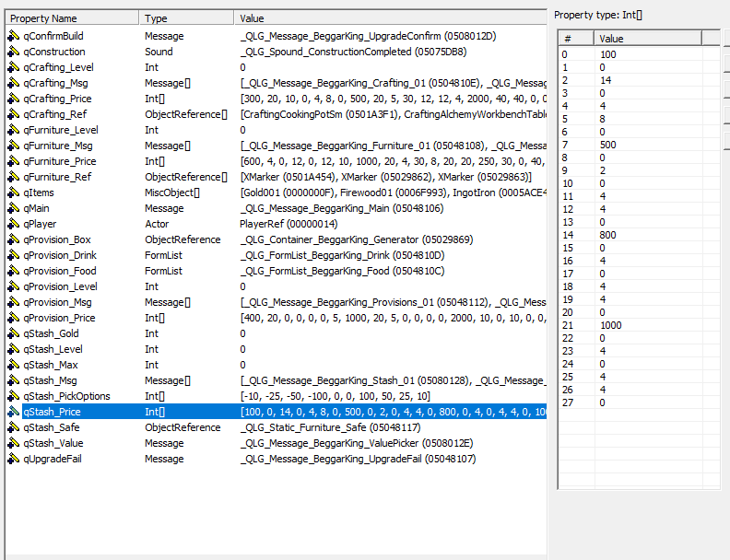Click the property icon beside qFurniture_Msg
730x560 pixels.
pyautogui.click(x=14, y=146)
